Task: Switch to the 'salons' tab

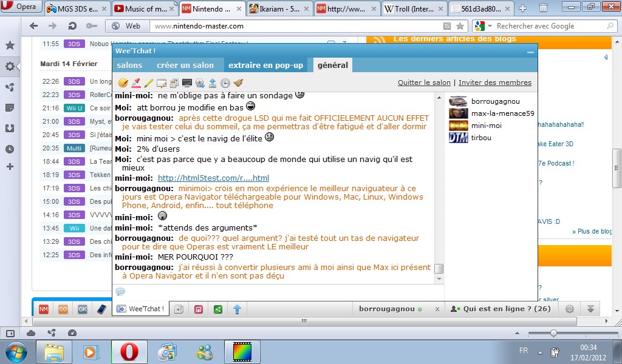Action: pos(129,66)
